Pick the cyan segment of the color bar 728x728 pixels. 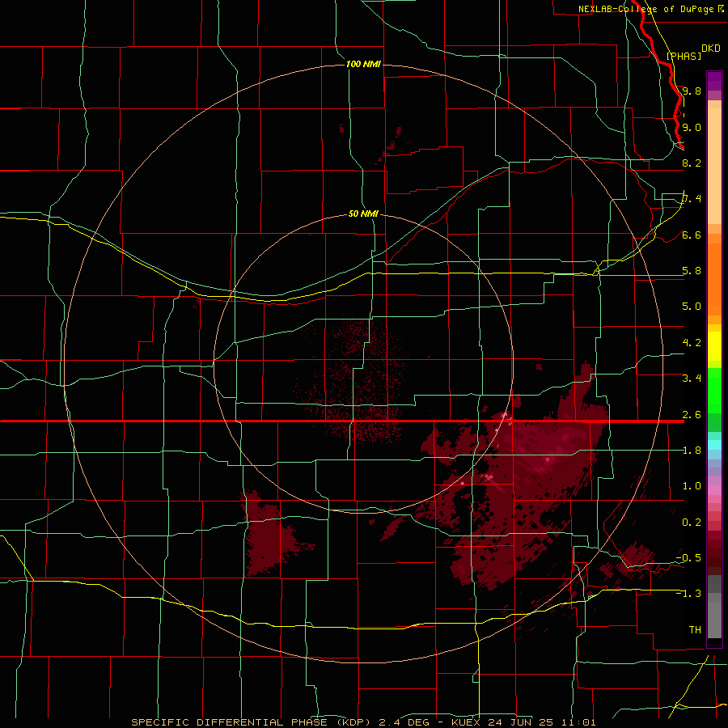tap(714, 445)
